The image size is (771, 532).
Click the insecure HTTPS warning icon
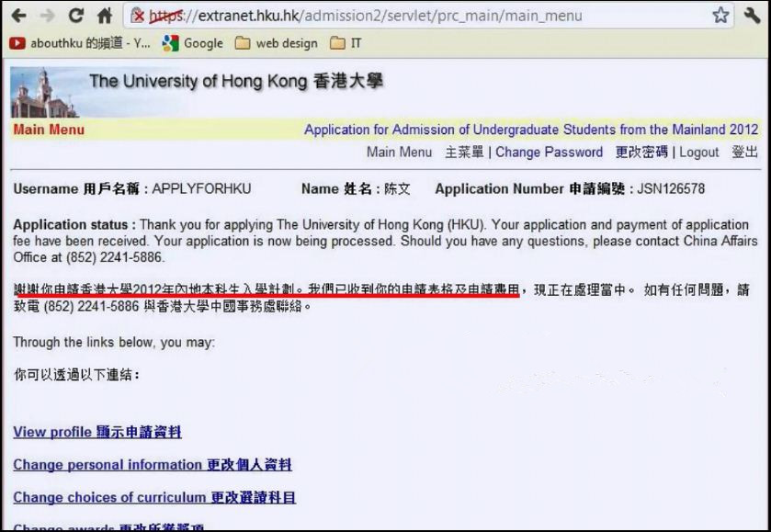click(138, 16)
